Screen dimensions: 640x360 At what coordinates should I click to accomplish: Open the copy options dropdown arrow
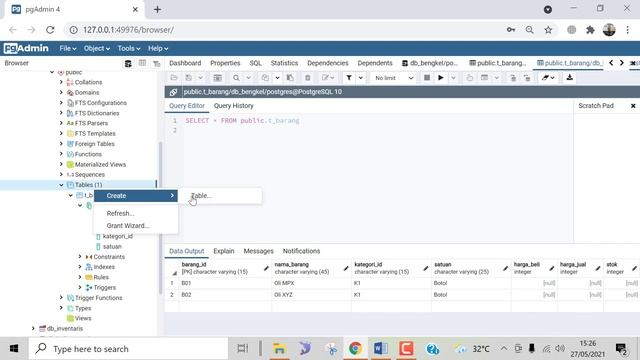(x=278, y=78)
